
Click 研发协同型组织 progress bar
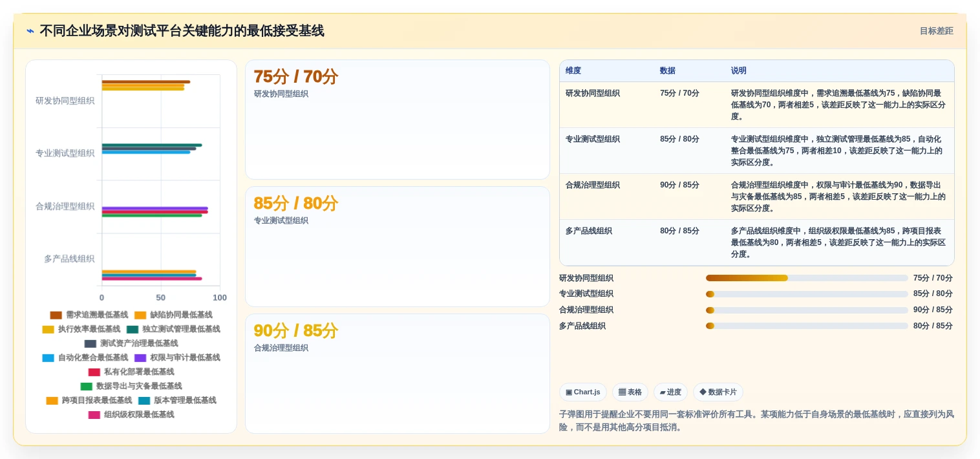[807, 278]
